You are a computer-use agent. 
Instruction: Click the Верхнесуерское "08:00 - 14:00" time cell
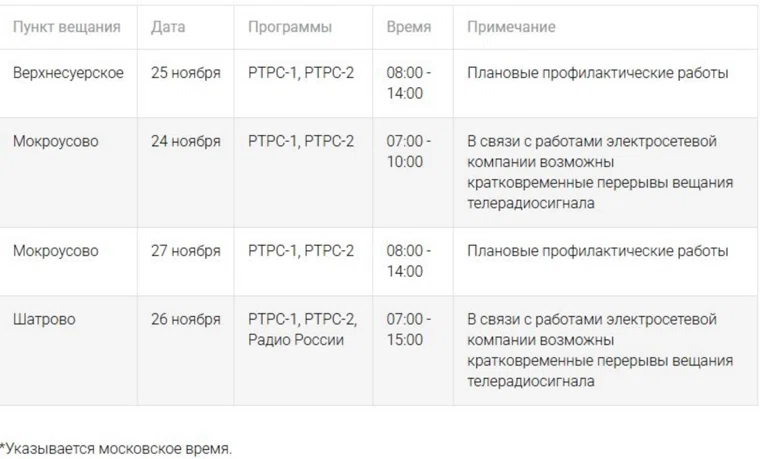tap(409, 83)
